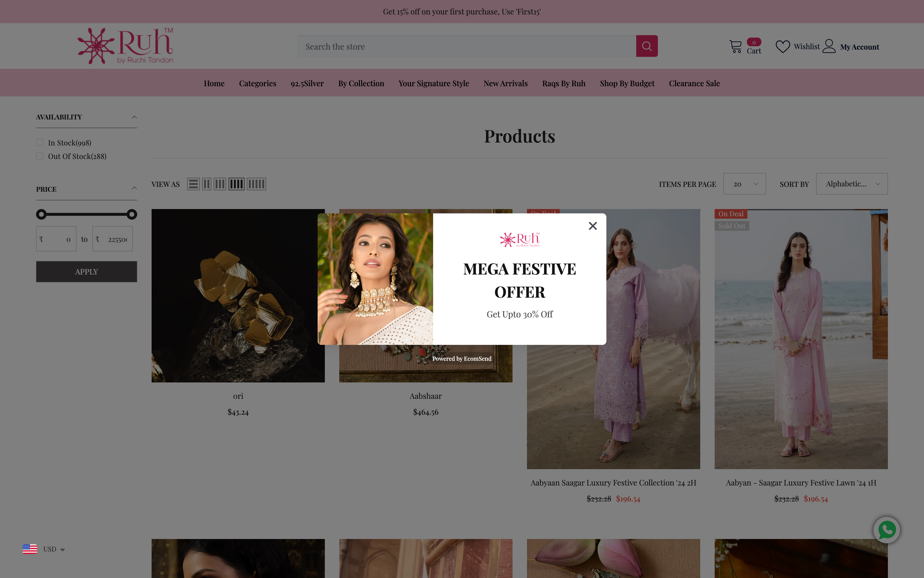Click the maximum price input field
Image resolution: width=924 pixels, height=578 pixels.
click(x=112, y=239)
